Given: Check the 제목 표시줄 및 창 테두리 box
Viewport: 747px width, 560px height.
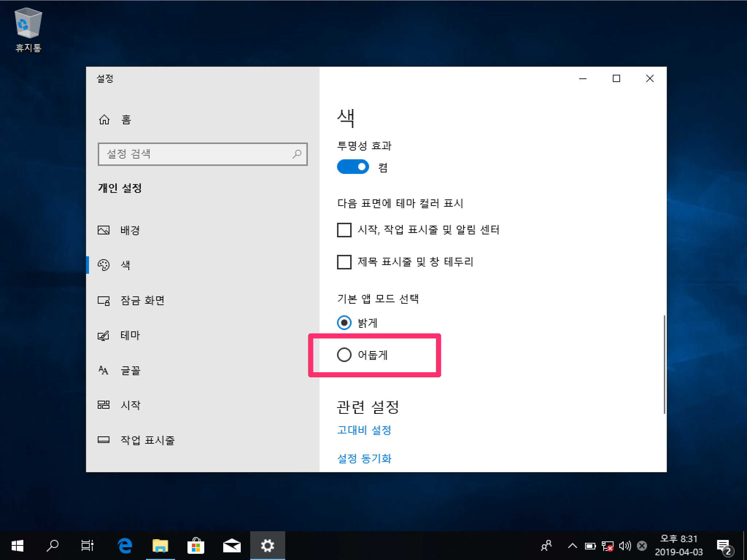Looking at the screenshot, I should 344,262.
